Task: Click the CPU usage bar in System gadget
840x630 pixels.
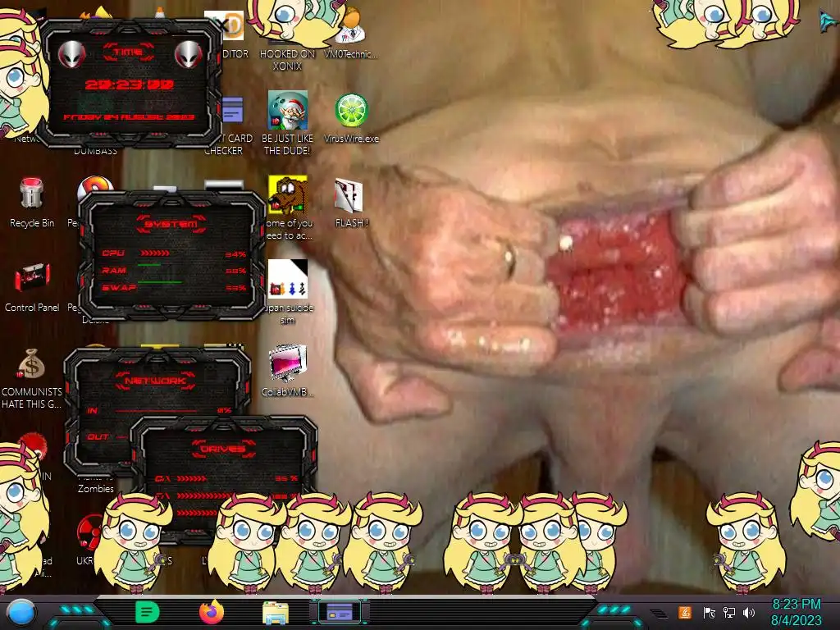Action: pyautogui.click(x=155, y=253)
